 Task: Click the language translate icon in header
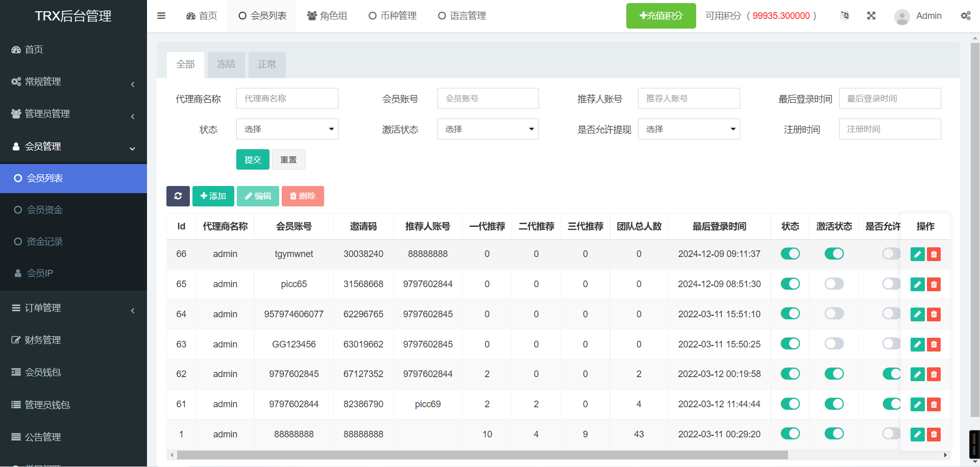pos(844,16)
